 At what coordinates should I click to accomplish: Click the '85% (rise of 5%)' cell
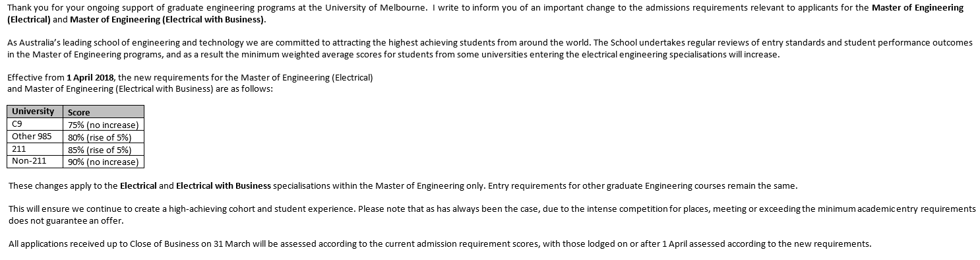pos(104,150)
